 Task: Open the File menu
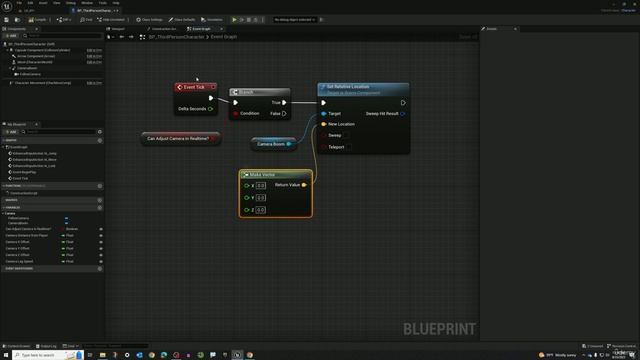coord(19,3)
